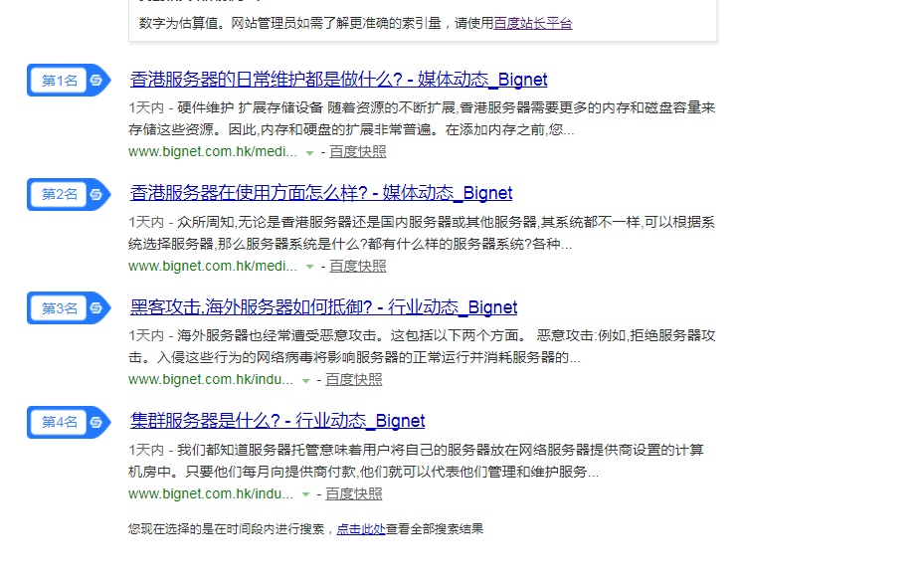Click snippet text starting 我们都知道服务器托管
This screenshot has width=924, height=584.
click(x=416, y=461)
